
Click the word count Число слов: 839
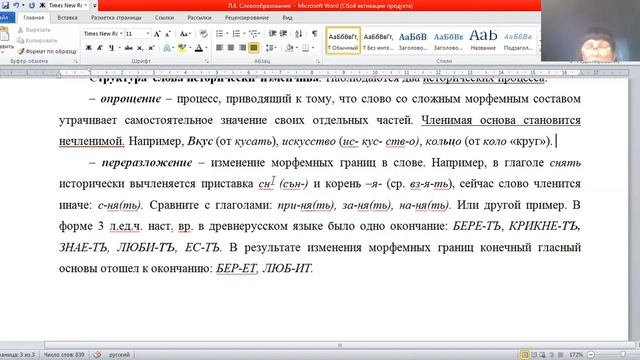tap(64, 355)
